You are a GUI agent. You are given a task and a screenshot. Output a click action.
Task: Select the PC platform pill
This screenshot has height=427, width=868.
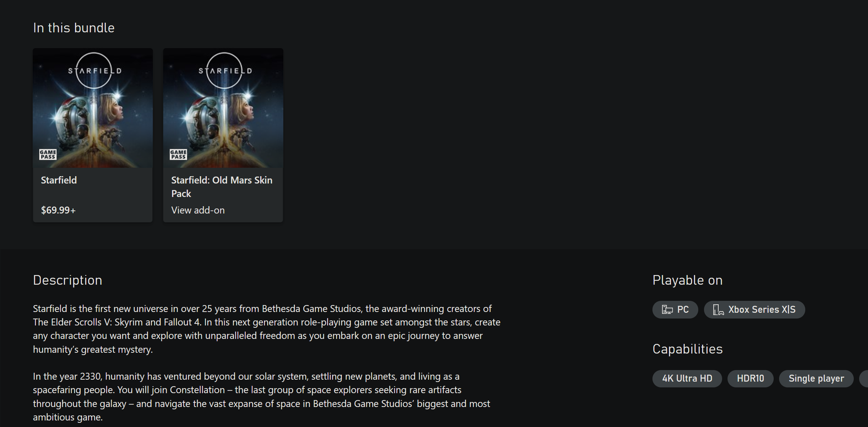pyautogui.click(x=675, y=310)
